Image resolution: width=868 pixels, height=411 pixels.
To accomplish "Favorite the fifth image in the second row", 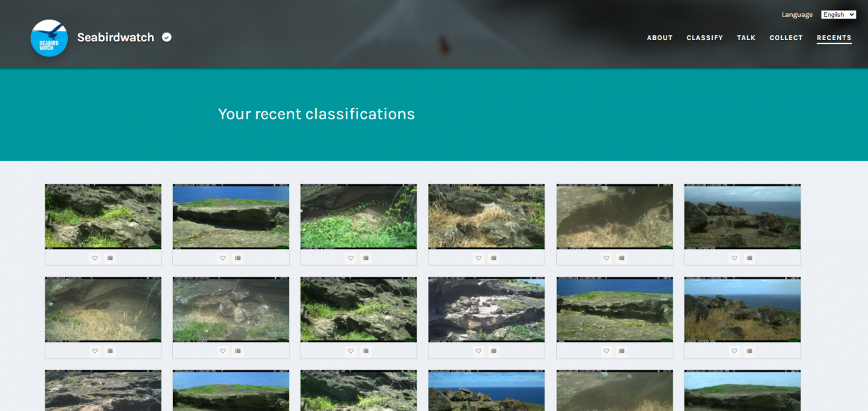I will pyautogui.click(x=606, y=351).
